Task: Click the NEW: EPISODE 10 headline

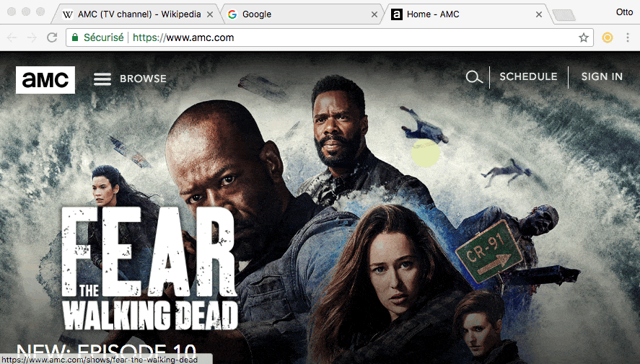Action: coord(107,350)
